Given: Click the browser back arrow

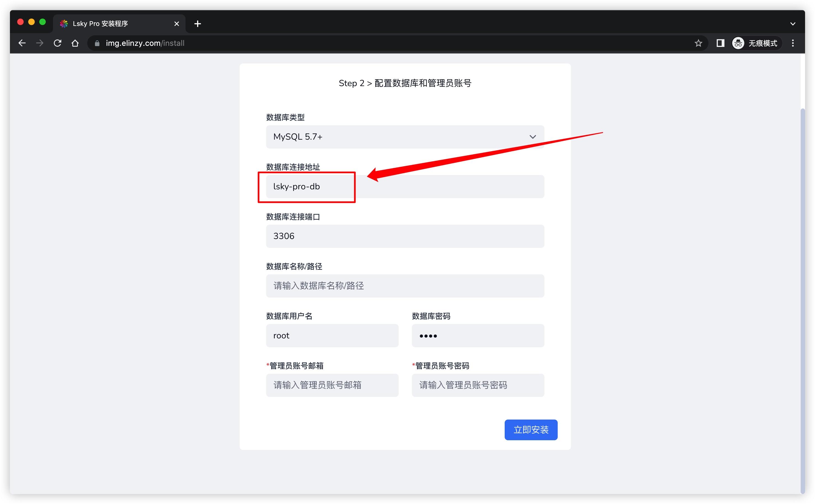Looking at the screenshot, I should tap(22, 43).
